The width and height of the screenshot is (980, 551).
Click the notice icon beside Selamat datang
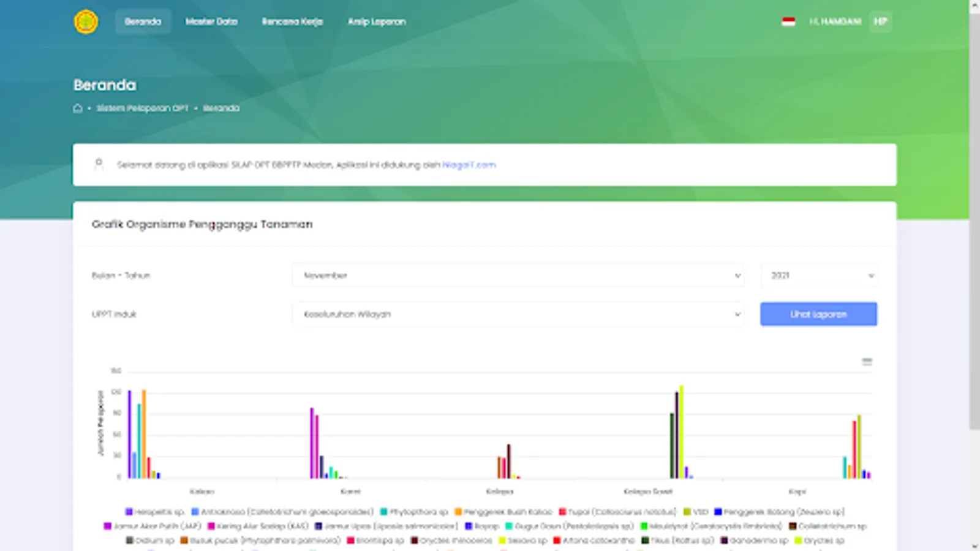point(99,164)
